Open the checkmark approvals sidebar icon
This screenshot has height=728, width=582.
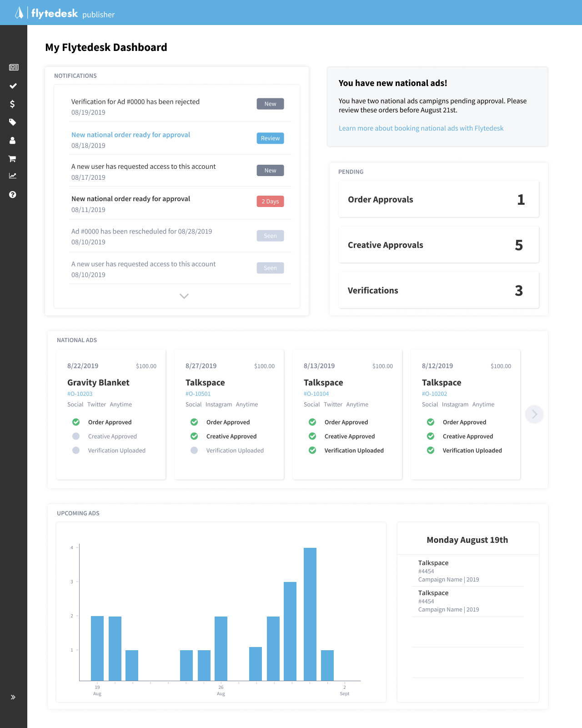(13, 86)
